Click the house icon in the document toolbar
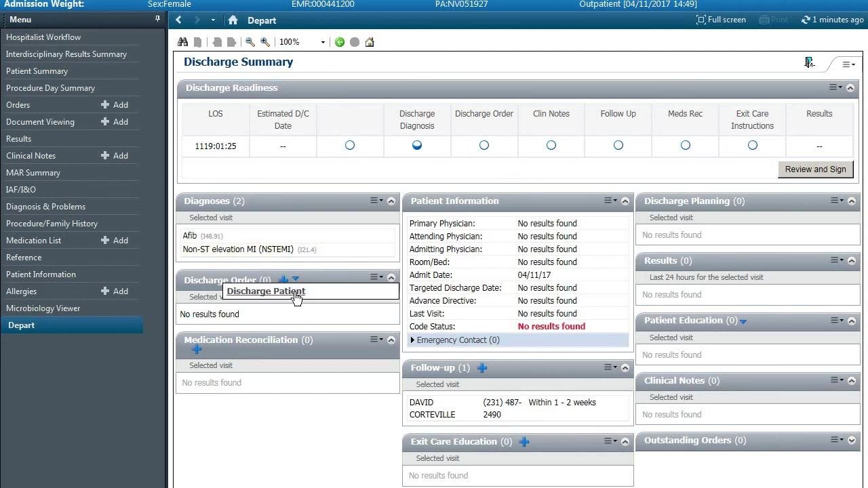The width and height of the screenshot is (868, 488). (370, 42)
